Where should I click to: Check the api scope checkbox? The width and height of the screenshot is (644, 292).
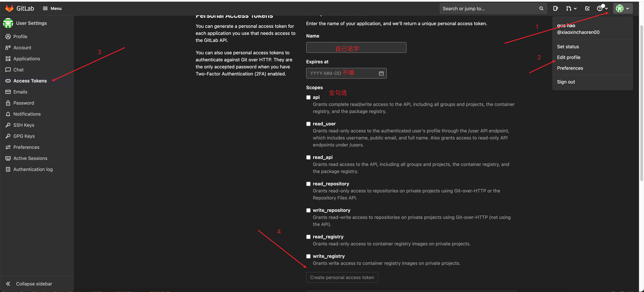pos(308,98)
